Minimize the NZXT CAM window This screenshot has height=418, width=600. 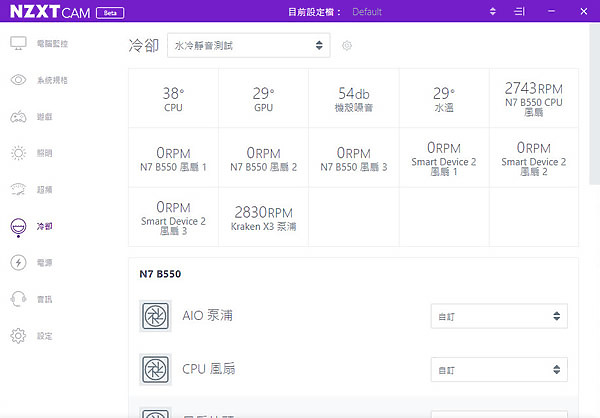(x=551, y=11)
